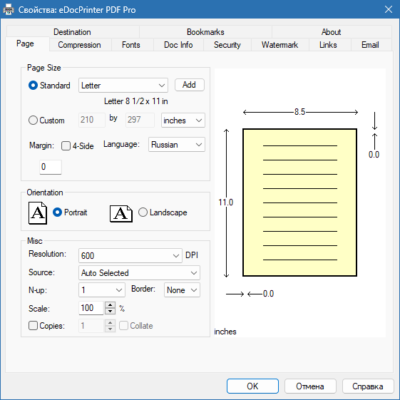This screenshot has width=400, height=400.
Task: Open the Language dropdown showing Russian
Action: (x=177, y=145)
